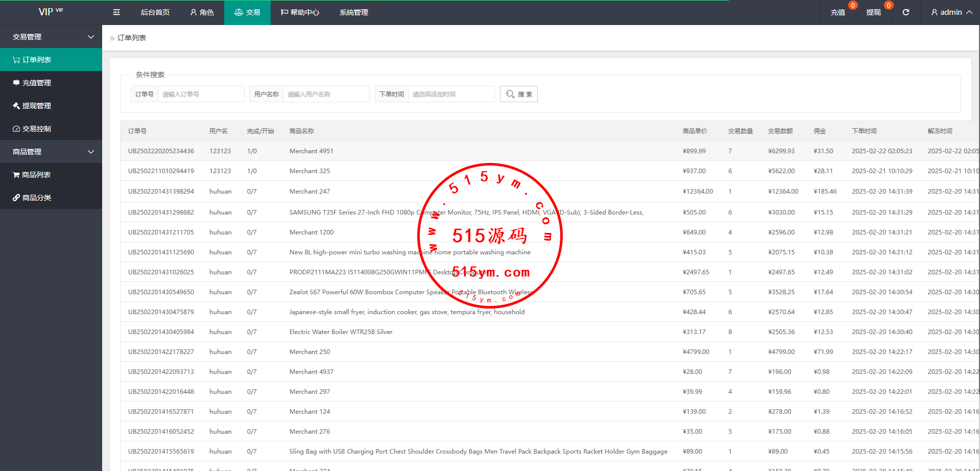Open 订单列表 in the sidebar
The height and width of the screenshot is (471, 980).
pos(51,60)
